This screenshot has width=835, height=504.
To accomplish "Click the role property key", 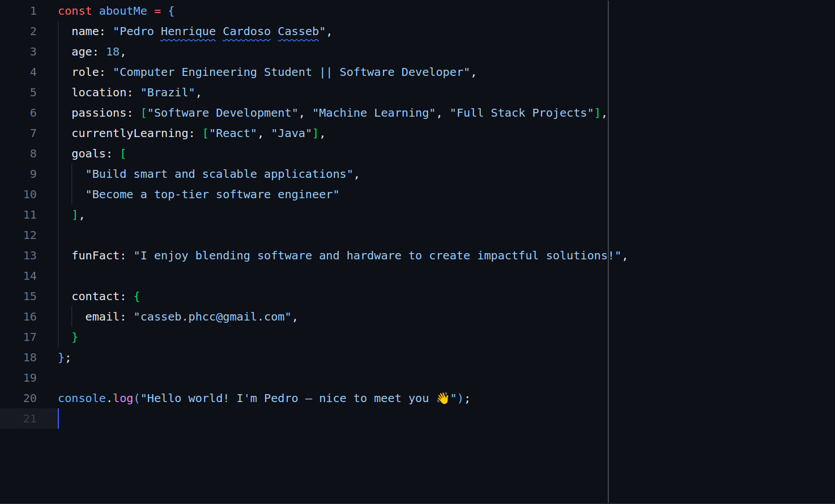I will 85,72.
